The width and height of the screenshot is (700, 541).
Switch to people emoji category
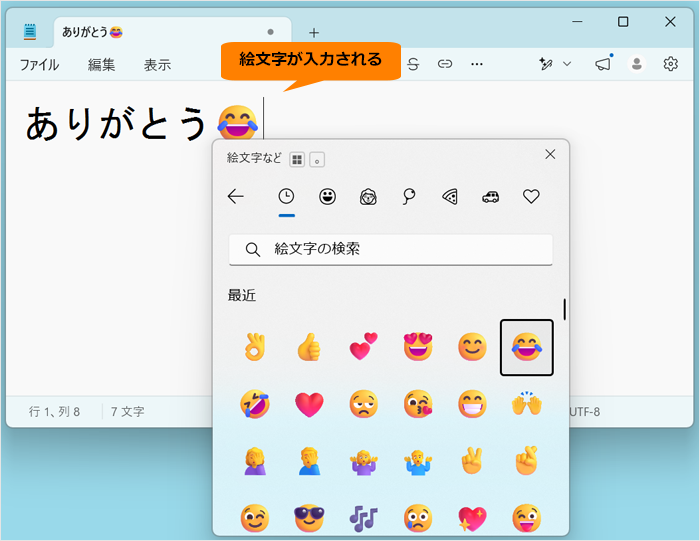pos(368,196)
